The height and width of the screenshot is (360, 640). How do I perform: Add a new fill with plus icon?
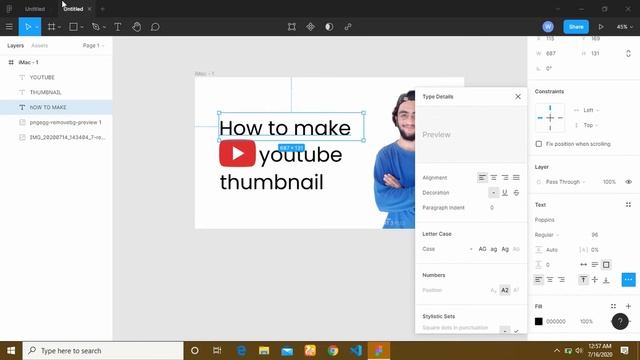pyautogui.click(x=628, y=306)
